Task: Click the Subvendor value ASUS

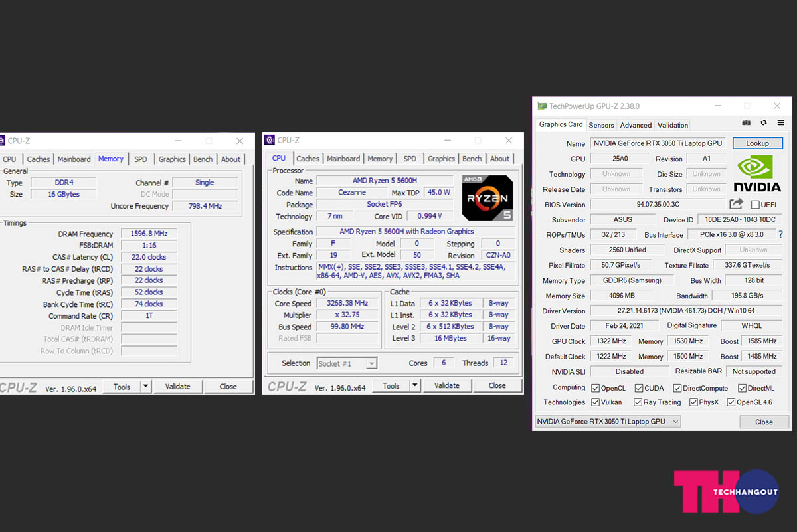Action: coord(623,220)
